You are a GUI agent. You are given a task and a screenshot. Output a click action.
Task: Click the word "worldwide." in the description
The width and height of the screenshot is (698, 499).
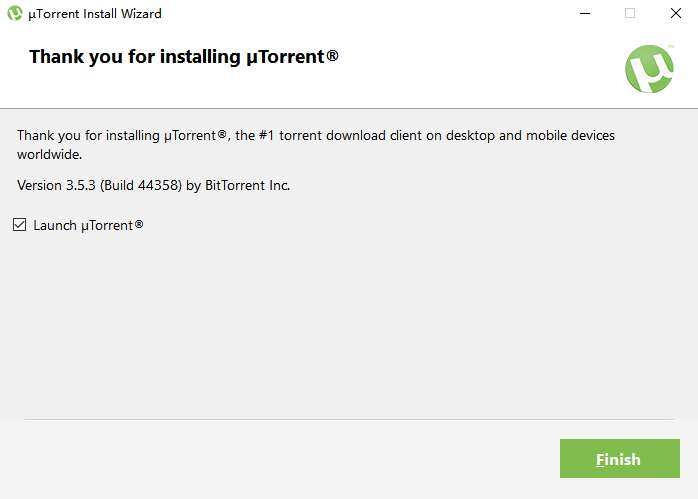pos(48,155)
